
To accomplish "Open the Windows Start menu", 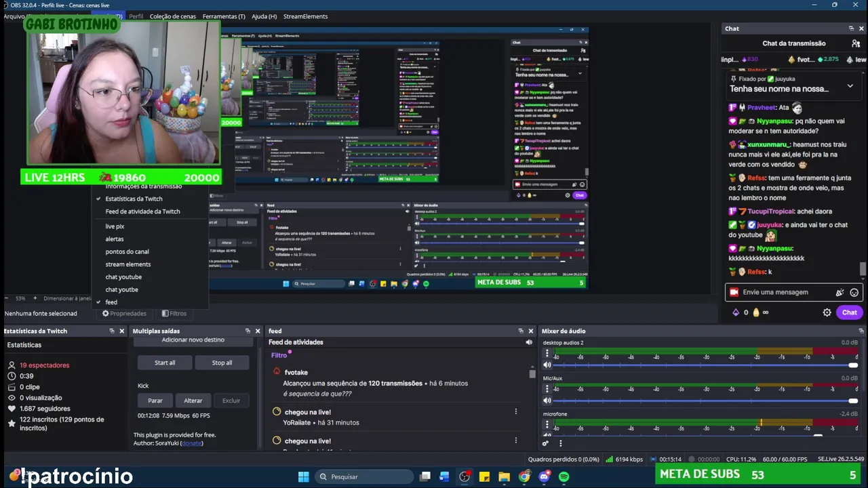I will coord(304,476).
